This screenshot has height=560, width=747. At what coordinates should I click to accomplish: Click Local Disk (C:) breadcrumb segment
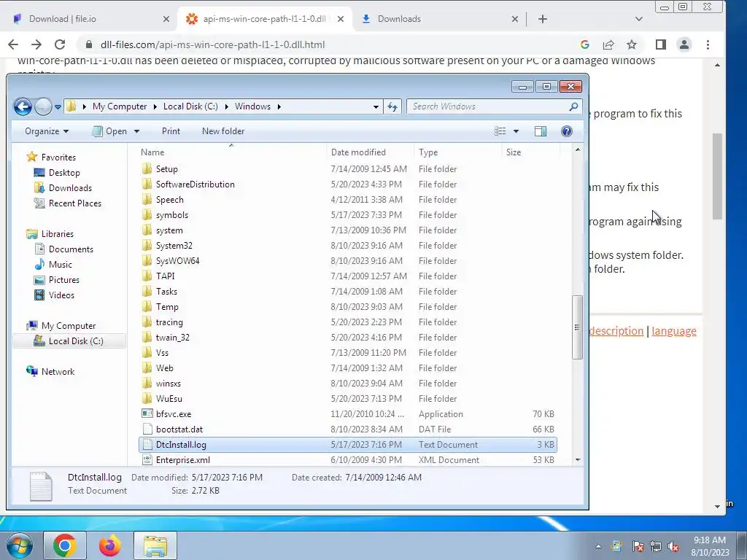point(190,106)
